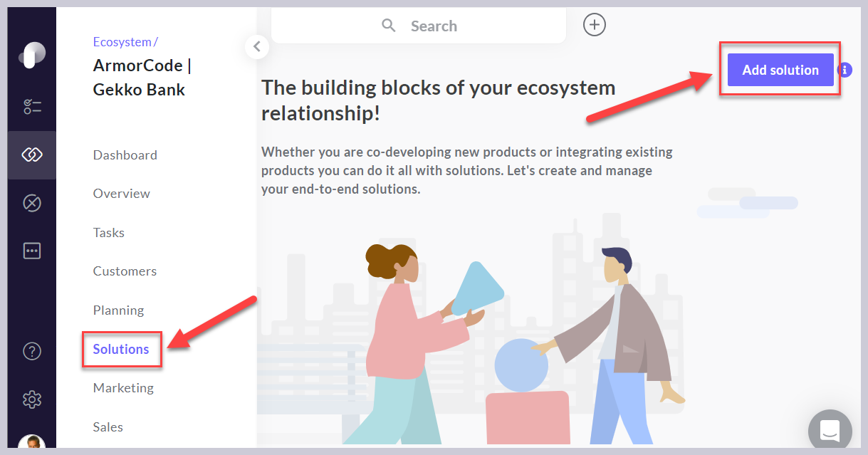The height and width of the screenshot is (455, 868).
Task: Open the chat dots icon in left rail
Action: (32, 251)
